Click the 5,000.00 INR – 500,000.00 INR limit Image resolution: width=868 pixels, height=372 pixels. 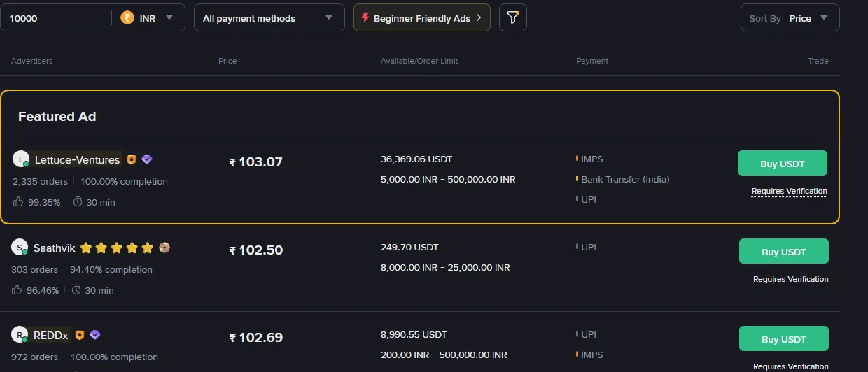(x=448, y=180)
